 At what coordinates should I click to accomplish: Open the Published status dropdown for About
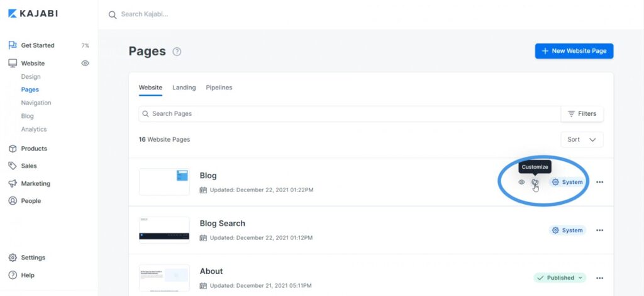(560, 278)
